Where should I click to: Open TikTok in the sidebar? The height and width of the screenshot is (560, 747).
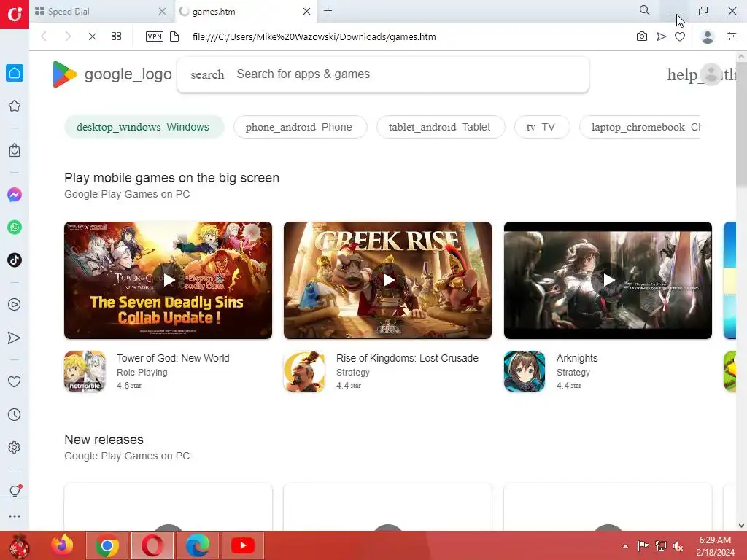coord(15,260)
